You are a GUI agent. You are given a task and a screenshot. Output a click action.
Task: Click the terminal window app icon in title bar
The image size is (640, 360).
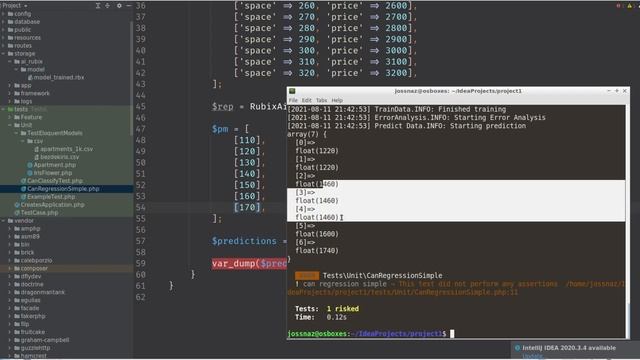[x=292, y=91]
